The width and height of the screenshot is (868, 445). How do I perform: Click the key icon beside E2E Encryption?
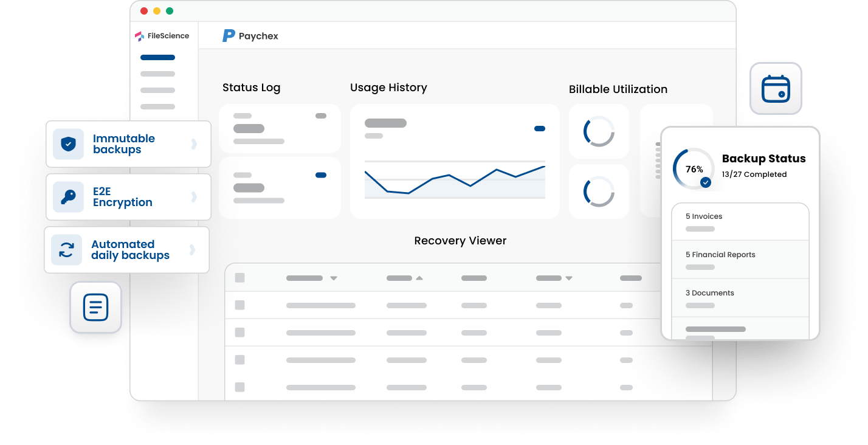coord(68,197)
